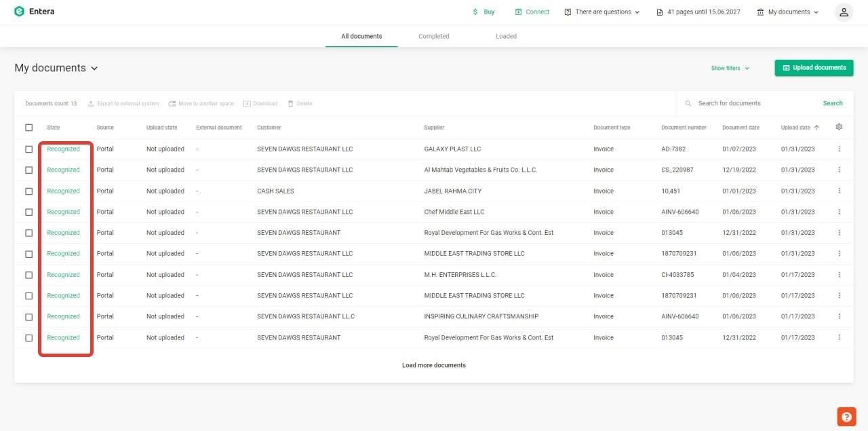This screenshot has height=431, width=868.
Task: Open the user profile avatar icon
Action: click(843, 12)
